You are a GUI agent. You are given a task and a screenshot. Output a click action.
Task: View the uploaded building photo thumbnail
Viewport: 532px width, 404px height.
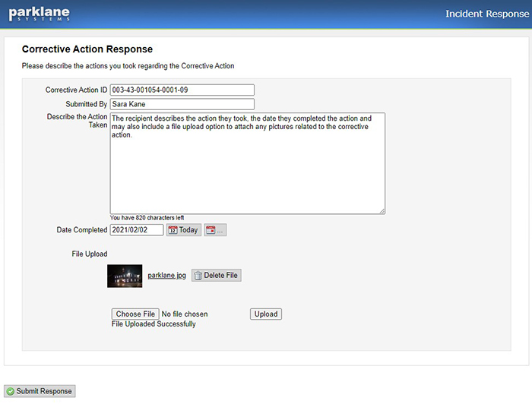[125, 276]
